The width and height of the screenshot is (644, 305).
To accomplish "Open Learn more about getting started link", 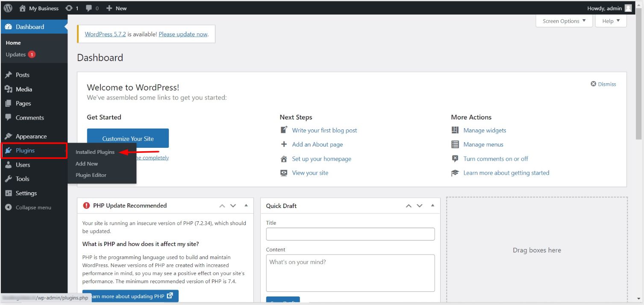I will pos(506,173).
